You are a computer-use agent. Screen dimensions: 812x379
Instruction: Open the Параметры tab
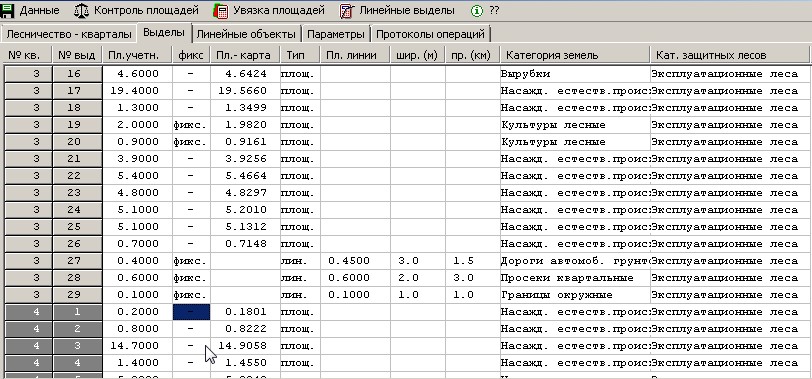click(x=336, y=34)
